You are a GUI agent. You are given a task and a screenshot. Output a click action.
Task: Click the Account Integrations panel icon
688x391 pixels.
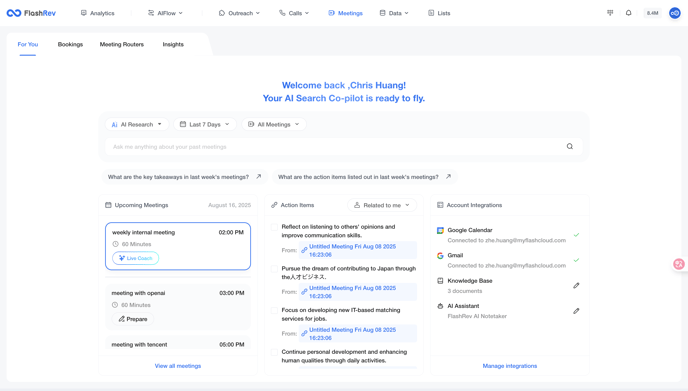click(440, 205)
